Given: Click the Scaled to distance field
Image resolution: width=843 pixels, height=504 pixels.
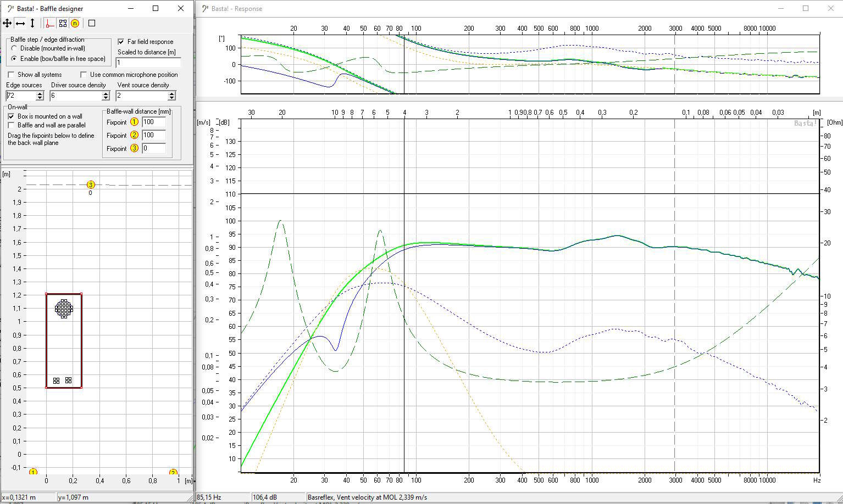Looking at the screenshot, I should [x=148, y=63].
